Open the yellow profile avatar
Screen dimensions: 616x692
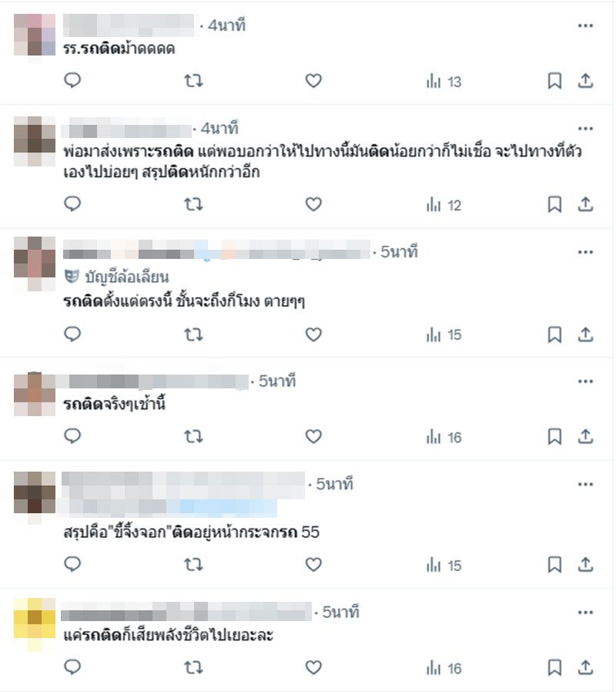(35, 619)
